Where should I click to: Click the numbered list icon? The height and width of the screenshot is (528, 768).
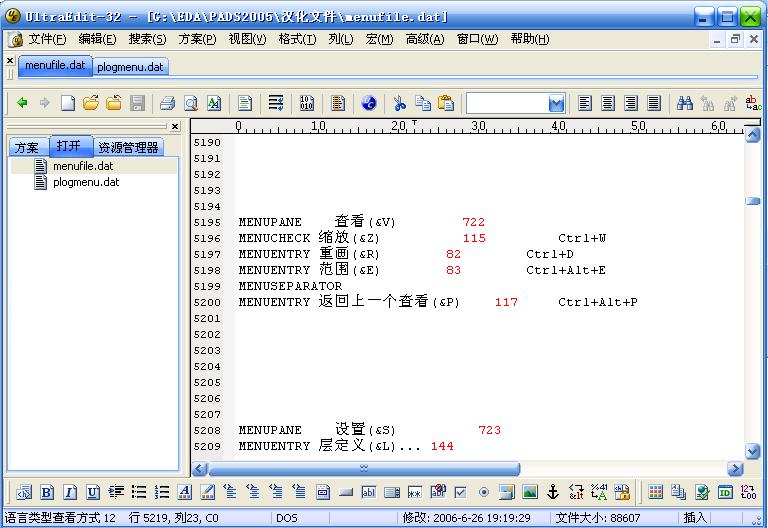[162, 492]
